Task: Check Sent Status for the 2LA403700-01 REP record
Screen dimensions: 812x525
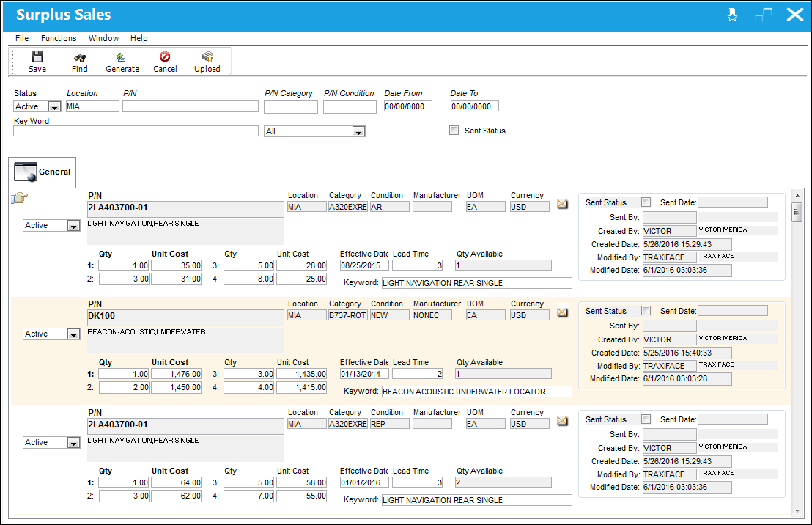Action: [646, 419]
